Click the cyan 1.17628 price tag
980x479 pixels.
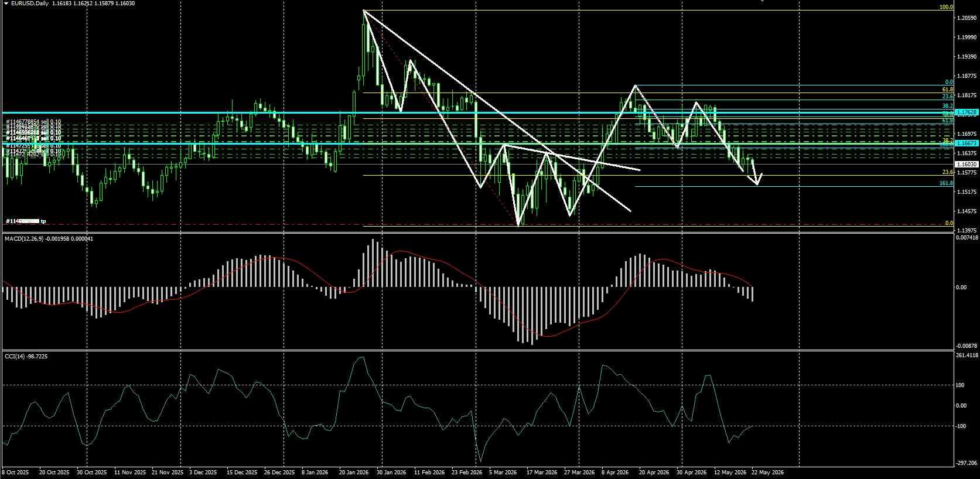(967, 112)
